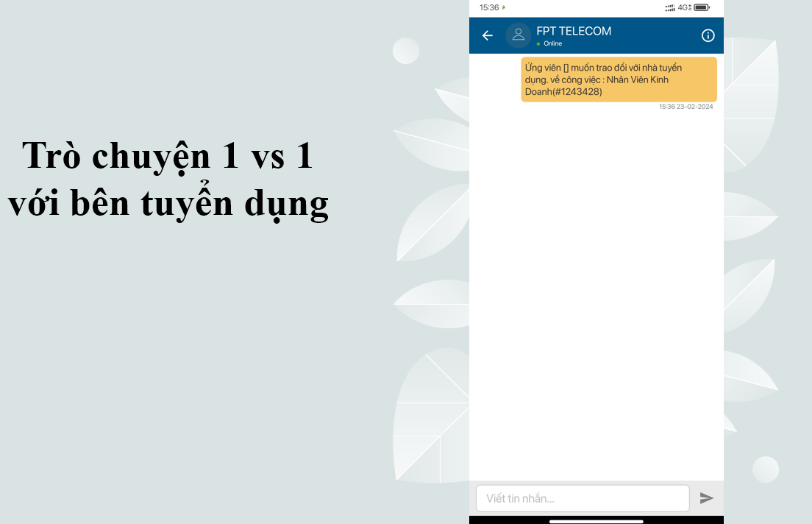Select the yellow job inquiry message bubble
The width and height of the screenshot is (812, 524).
point(619,79)
